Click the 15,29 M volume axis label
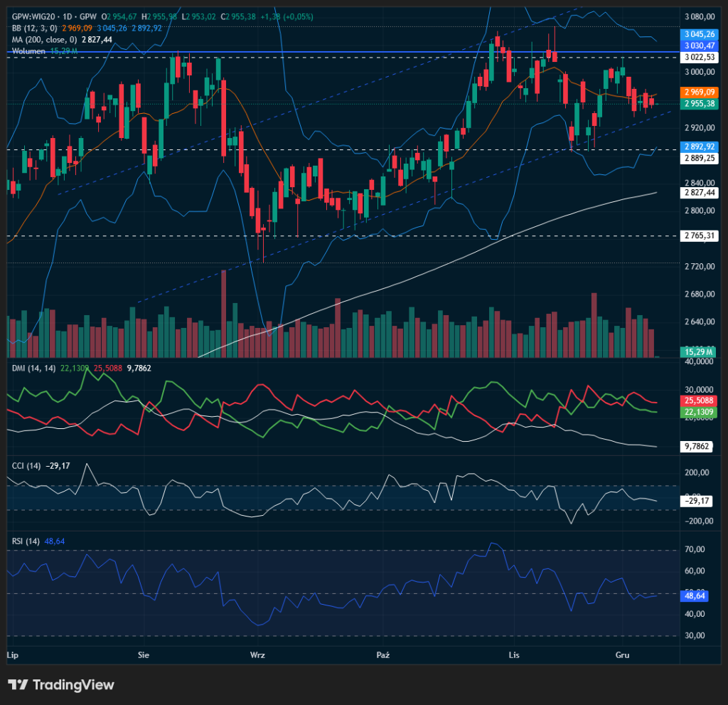728x705 pixels. [x=699, y=351]
